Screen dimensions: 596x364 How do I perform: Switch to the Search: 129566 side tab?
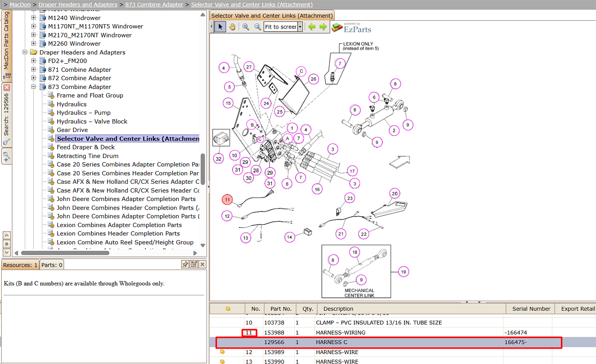[x=6, y=115]
